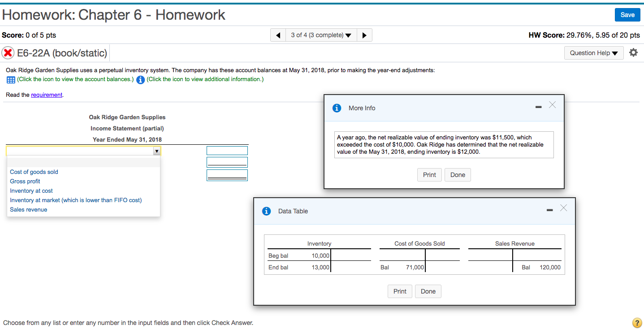Image resolution: width=644 pixels, height=329 pixels.
Task: Open the income statement label dropdown arrow
Action: [x=156, y=151]
